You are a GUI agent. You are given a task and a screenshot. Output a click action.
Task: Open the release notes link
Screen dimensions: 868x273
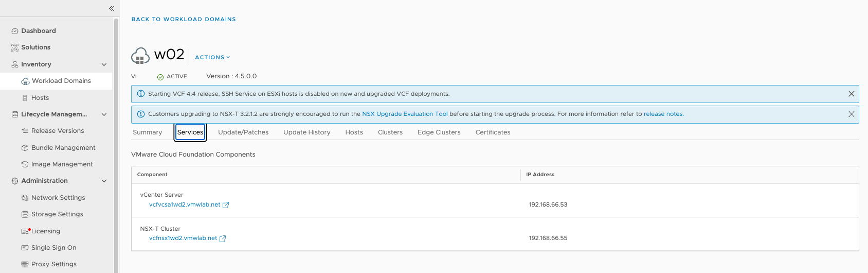point(663,114)
